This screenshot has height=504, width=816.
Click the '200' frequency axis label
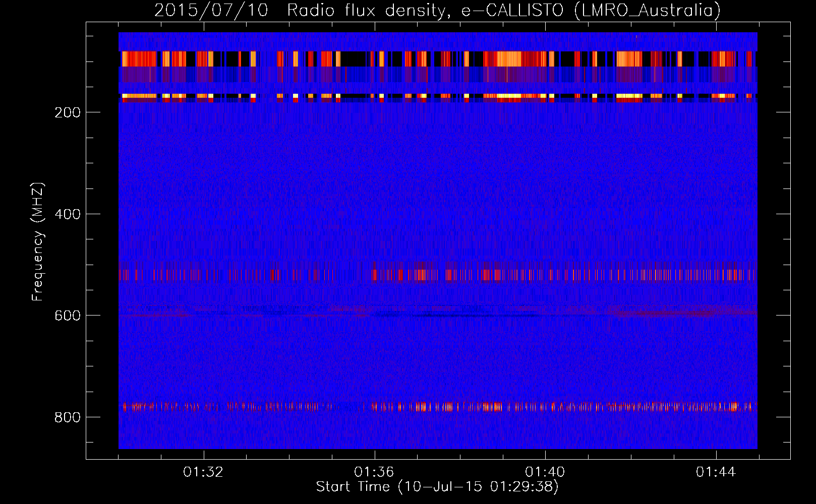(68, 112)
